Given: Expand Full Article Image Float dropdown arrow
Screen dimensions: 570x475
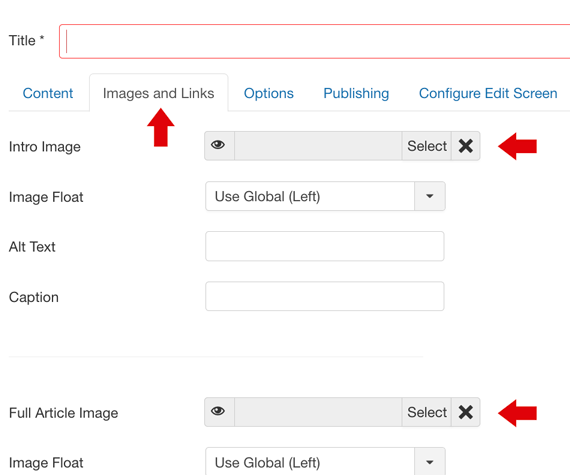Looking at the screenshot, I should point(430,462).
